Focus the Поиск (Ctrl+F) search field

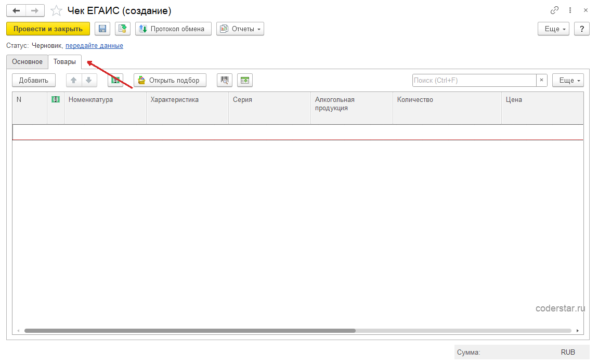coord(474,80)
